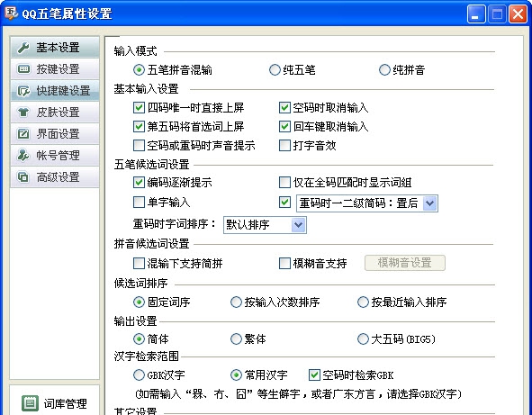Click the wrench icon beside 基本设置
532x415 pixels.
23,48
